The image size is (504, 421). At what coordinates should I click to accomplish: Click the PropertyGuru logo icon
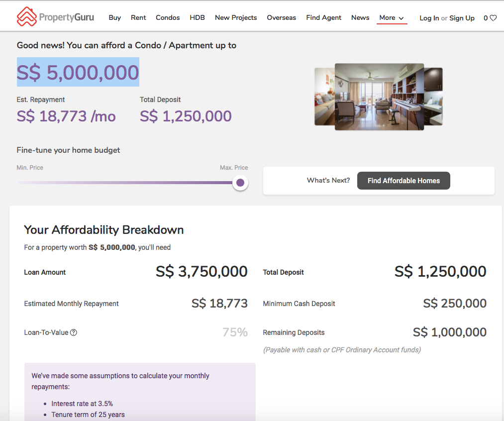click(27, 16)
